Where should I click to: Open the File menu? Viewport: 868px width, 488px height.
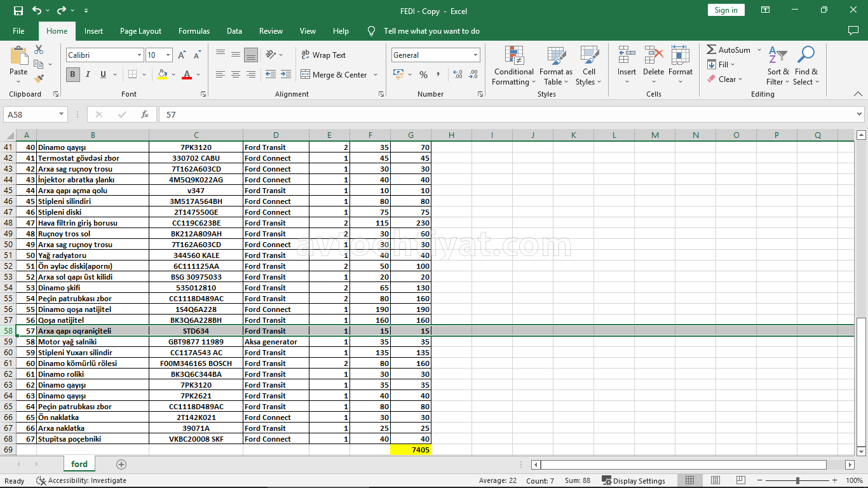pos(18,31)
